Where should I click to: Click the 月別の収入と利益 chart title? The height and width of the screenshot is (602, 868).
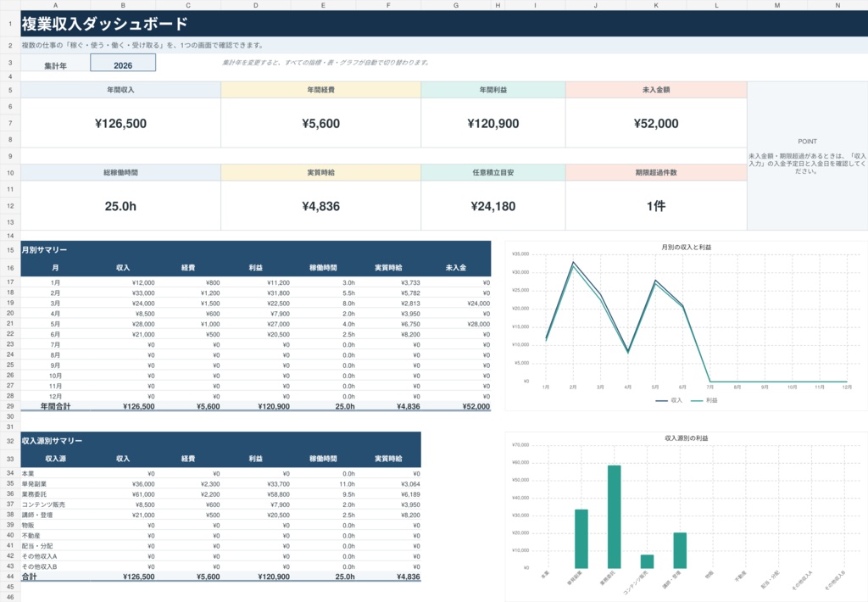tap(687, 247)
